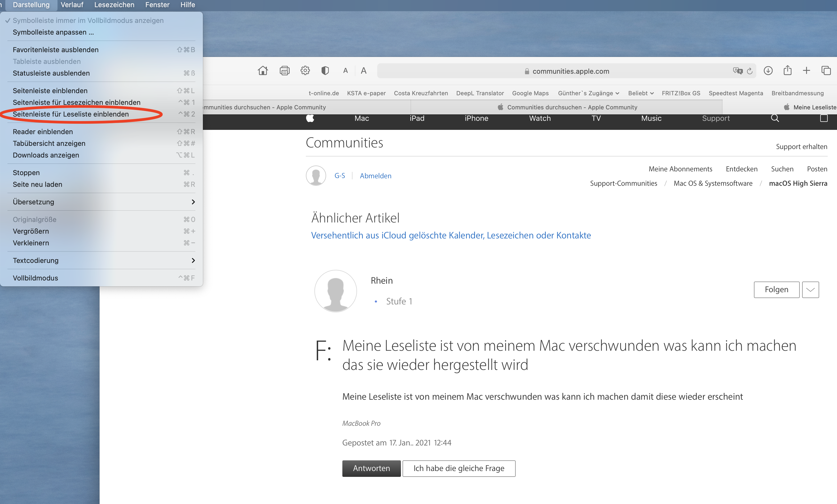Viewport: 837px width, 504px height.
Task: Show downloads using the download arrow icon
Action: coord(768,71)
